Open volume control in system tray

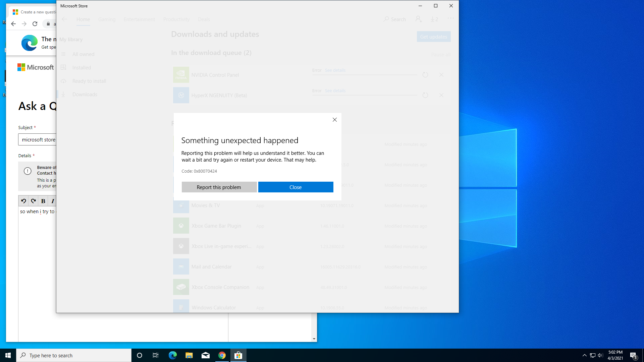point(600,355)
